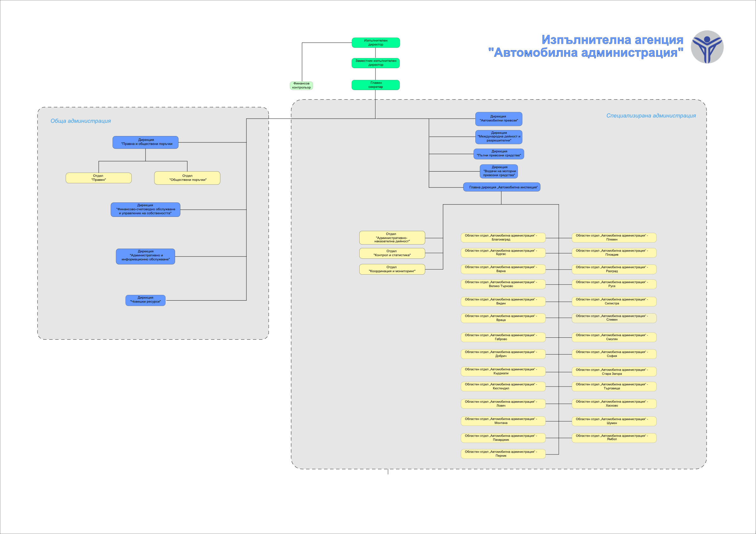Open the Областен отдел Благоевград box
Image resolution: width=756 pixels, height=534 pixels.
[503, 238]
